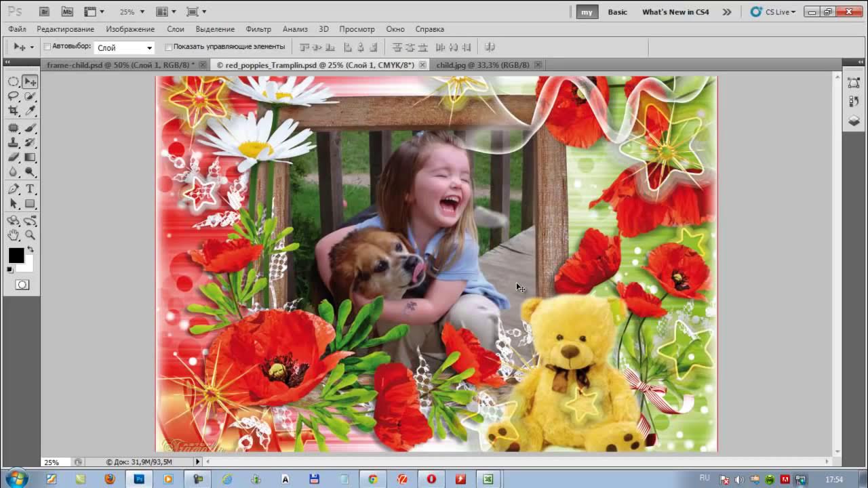
Task: Switch to the frame-child.psd tab
Action: click(x=119, y=65)
